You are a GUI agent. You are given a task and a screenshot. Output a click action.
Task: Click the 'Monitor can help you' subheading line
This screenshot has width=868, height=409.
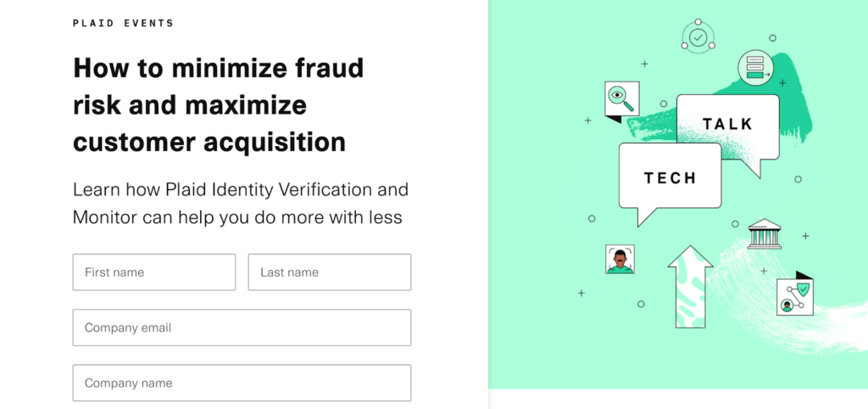(x=237, y=217)
